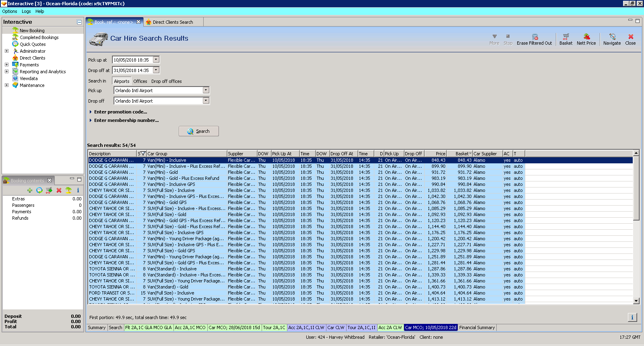Switch to the Direct Clients Search tab
The height and width of the screenshot is (346, 644).
pyautogui.click(x=173, y=22)
